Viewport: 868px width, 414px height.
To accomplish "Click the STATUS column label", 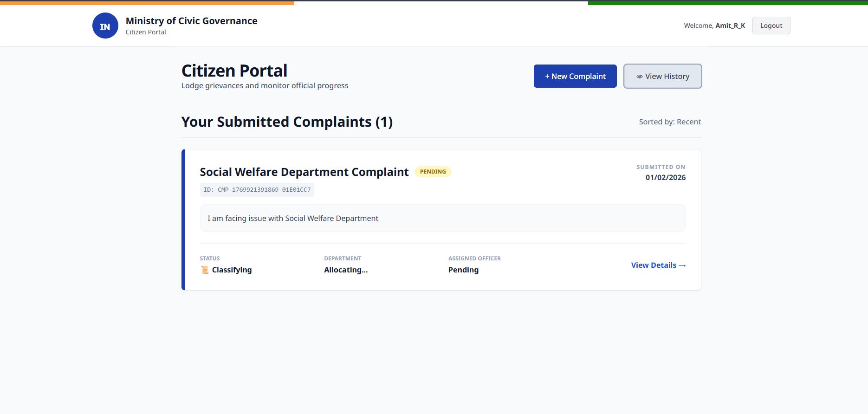I will tap(210, 258).
